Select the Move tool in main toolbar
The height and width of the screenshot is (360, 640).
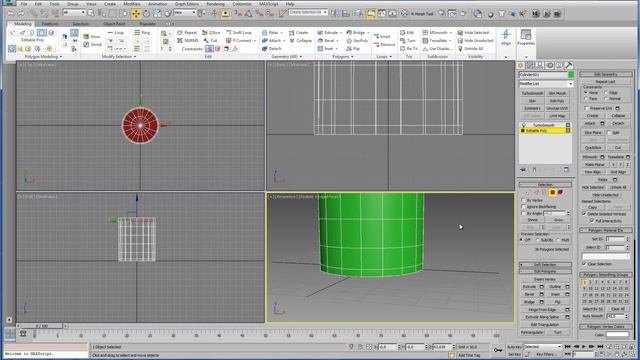(x=136, y=14)
